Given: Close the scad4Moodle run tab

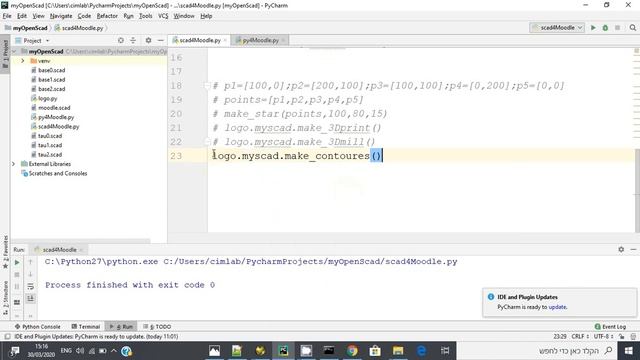Looking at the screenshot, I should (81, 250).
